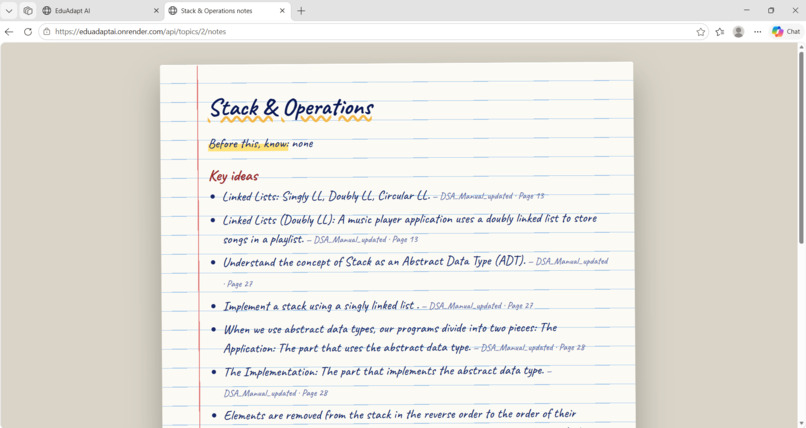Go back to the previous page
Screen dimensions: 806x428
pos(9,32)
